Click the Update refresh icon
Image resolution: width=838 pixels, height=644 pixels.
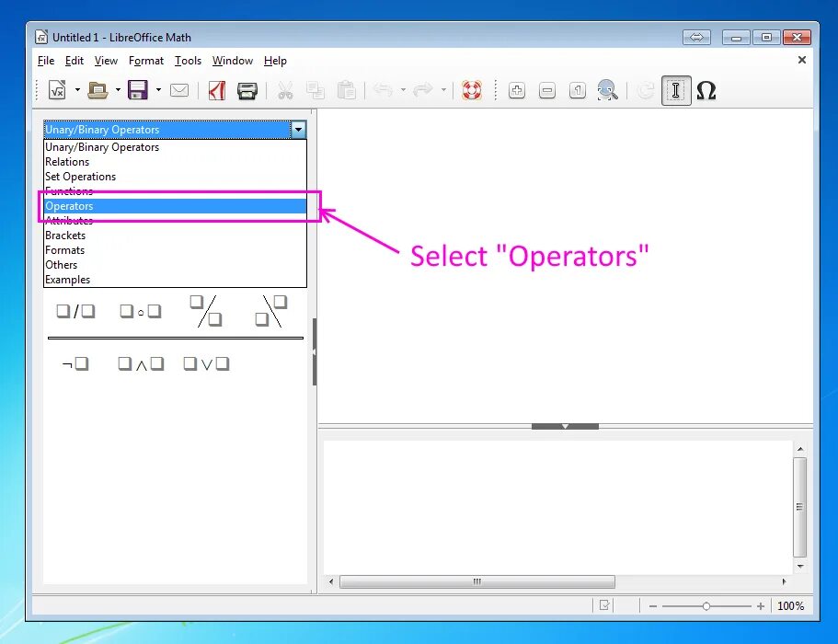646,90
